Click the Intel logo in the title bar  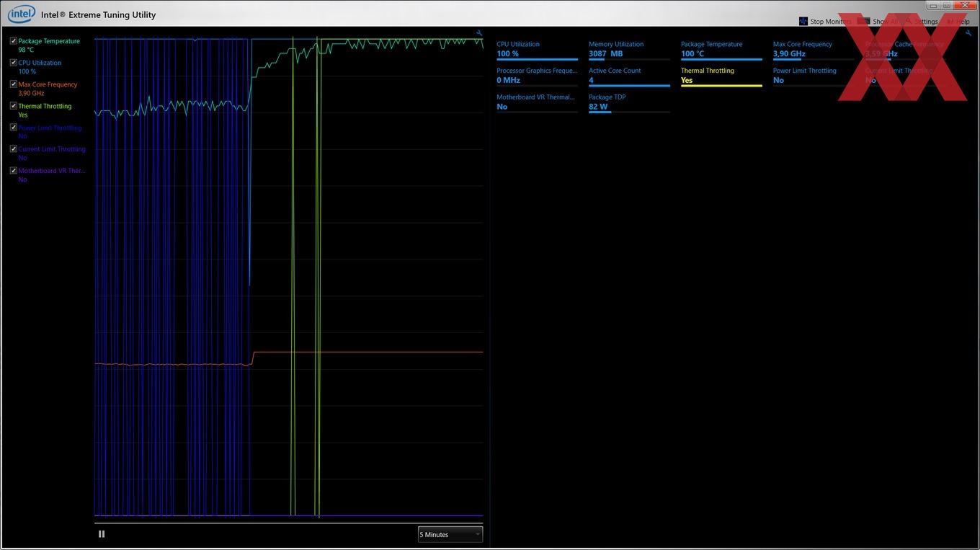[21, 14]
